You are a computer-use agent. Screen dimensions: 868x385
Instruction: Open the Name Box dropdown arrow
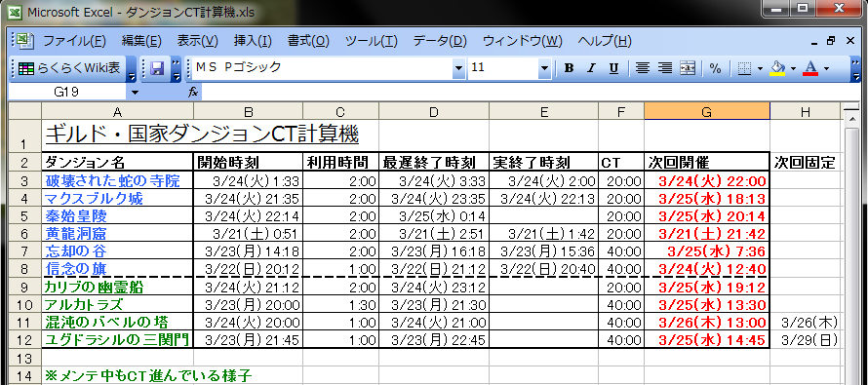tap(135, 92)
